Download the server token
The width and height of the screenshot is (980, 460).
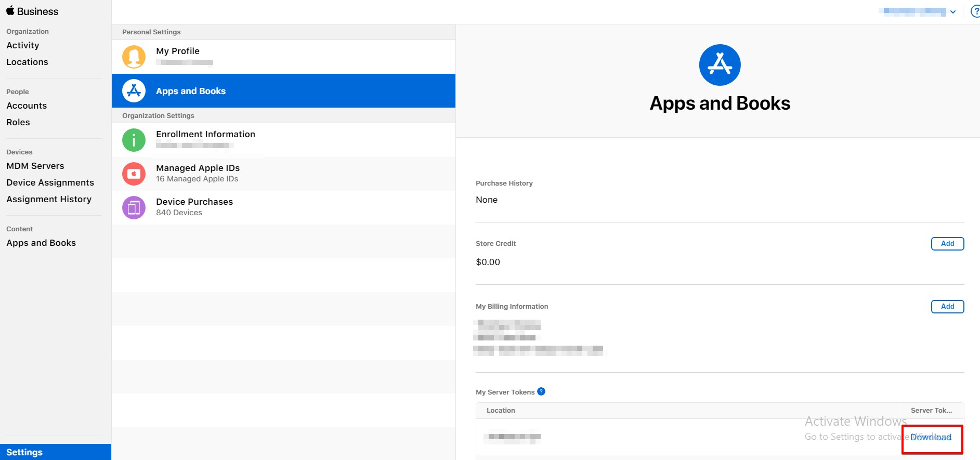(931, 438)
